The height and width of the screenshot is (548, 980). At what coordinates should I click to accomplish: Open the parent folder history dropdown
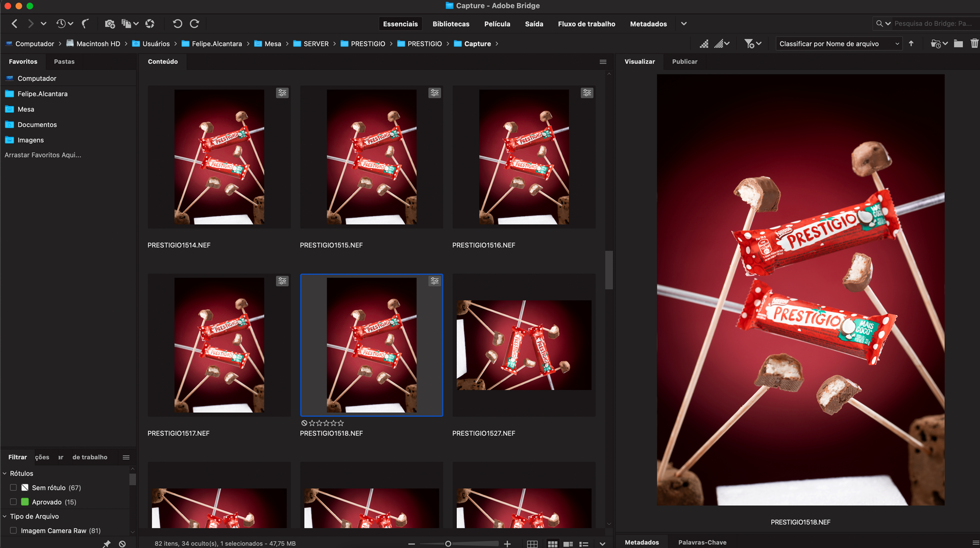pyautogui.click(x=43, y=23)
